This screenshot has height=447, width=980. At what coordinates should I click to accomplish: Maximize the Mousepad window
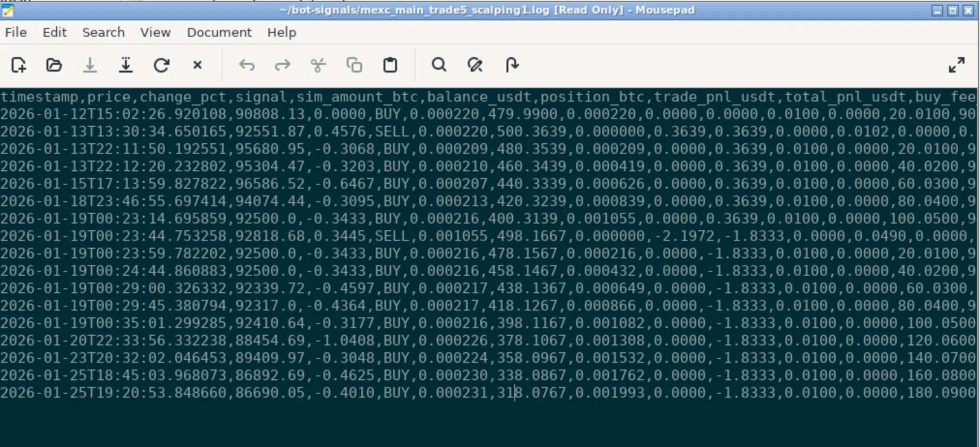[953, 10]
